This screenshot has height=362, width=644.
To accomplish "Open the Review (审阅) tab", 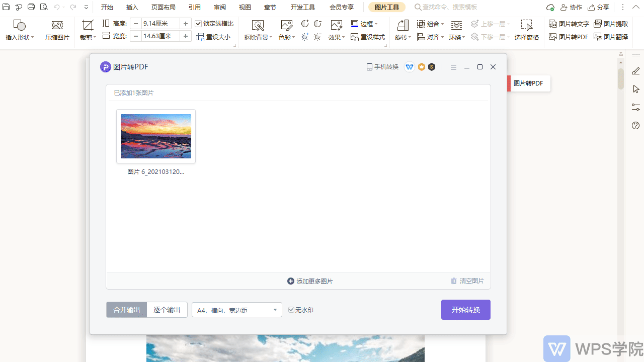I will click(x=220, y=8).
